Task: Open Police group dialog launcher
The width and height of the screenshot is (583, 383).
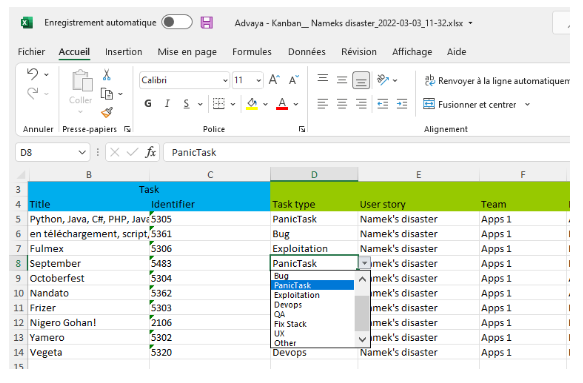Action: click(302, 129)
